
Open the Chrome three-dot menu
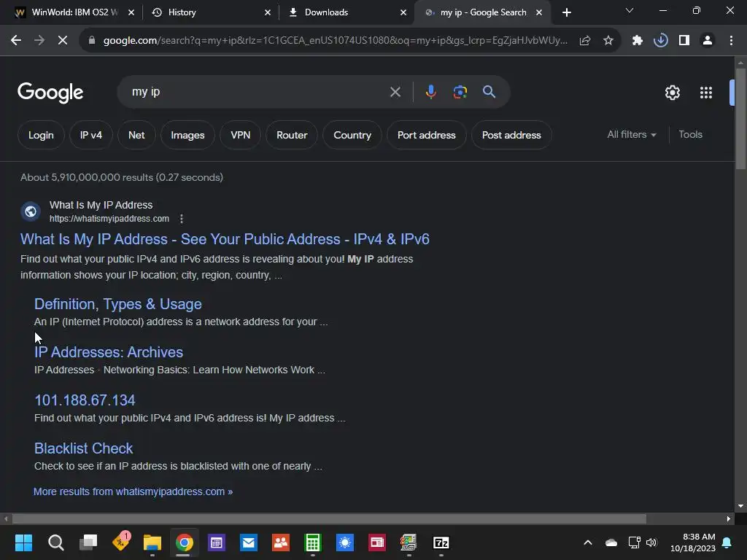731,41
